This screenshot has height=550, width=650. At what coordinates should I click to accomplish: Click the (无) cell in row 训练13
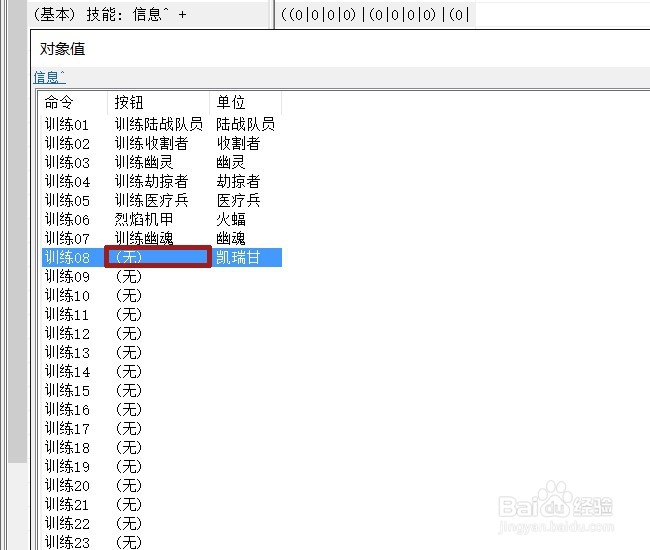(129, 353)
